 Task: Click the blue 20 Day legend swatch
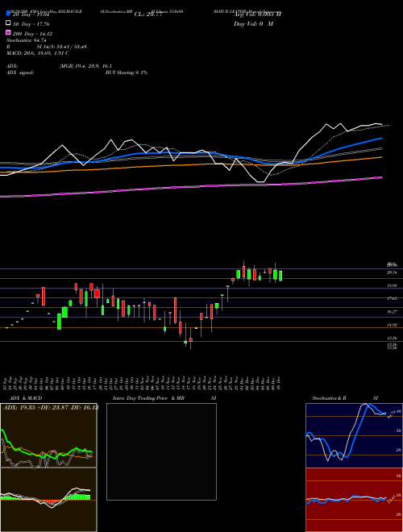click(x=9, y=13)
